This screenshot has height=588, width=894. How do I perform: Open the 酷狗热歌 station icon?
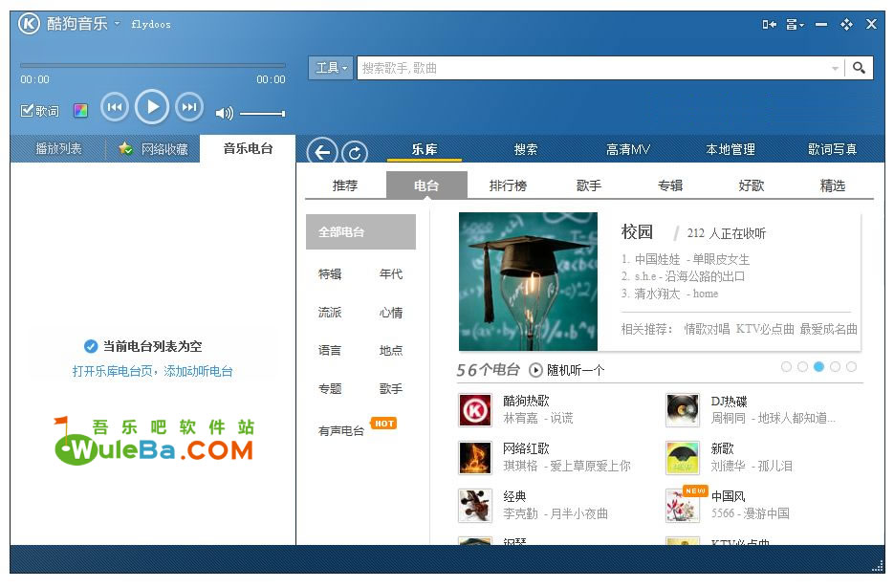475,410
